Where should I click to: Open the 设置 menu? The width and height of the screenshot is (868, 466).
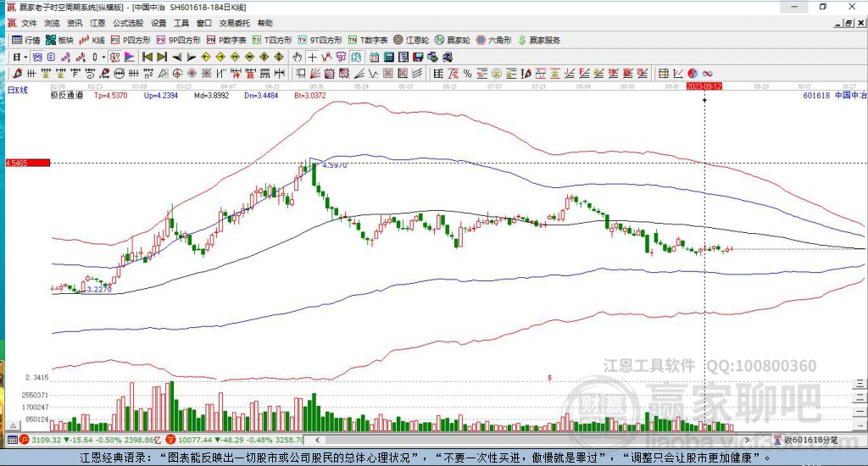click(159, 23)
